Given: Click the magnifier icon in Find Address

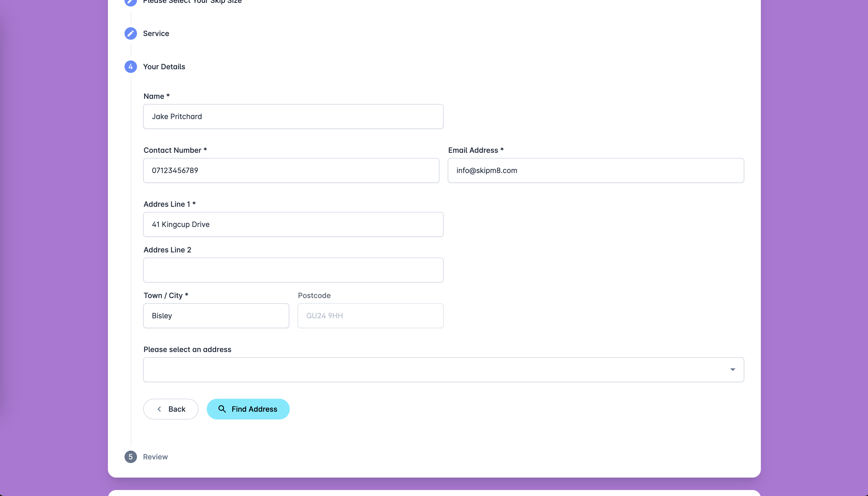Looking at the screenshot, I should pyautogui.click(x=222, y=409).
